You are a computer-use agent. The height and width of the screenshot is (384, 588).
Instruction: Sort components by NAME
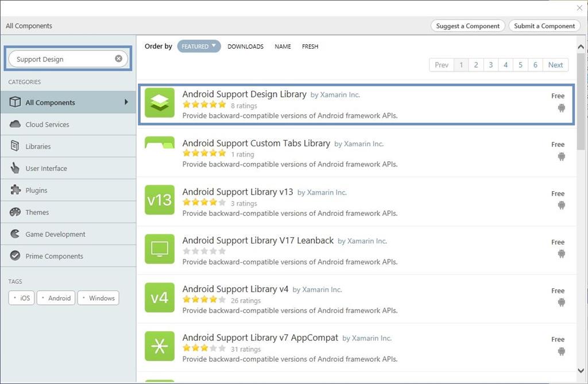tap(283, 46)
